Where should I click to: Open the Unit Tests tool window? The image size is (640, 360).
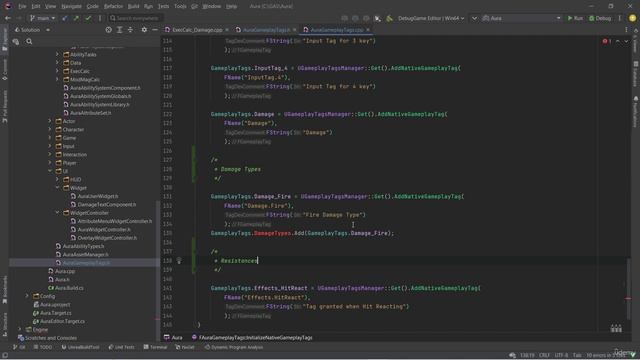tap(121, 347)
